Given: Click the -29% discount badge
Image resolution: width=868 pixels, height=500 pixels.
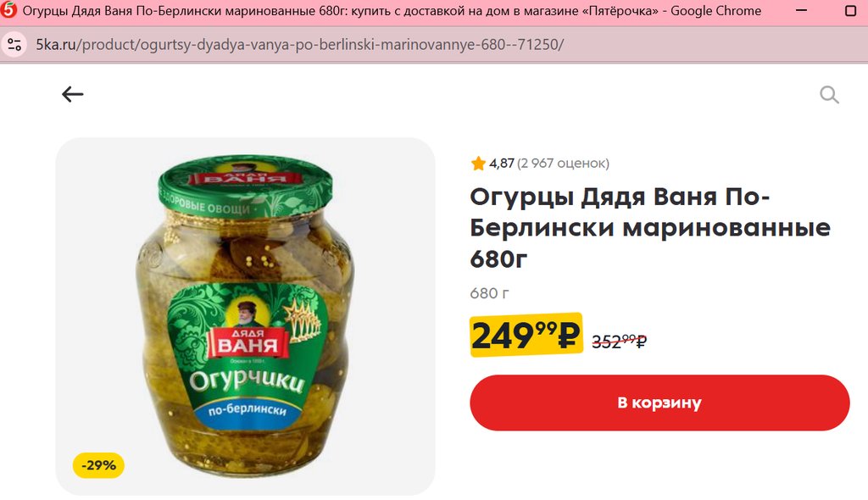Looking at the screenshot, I should coord(98,465).
